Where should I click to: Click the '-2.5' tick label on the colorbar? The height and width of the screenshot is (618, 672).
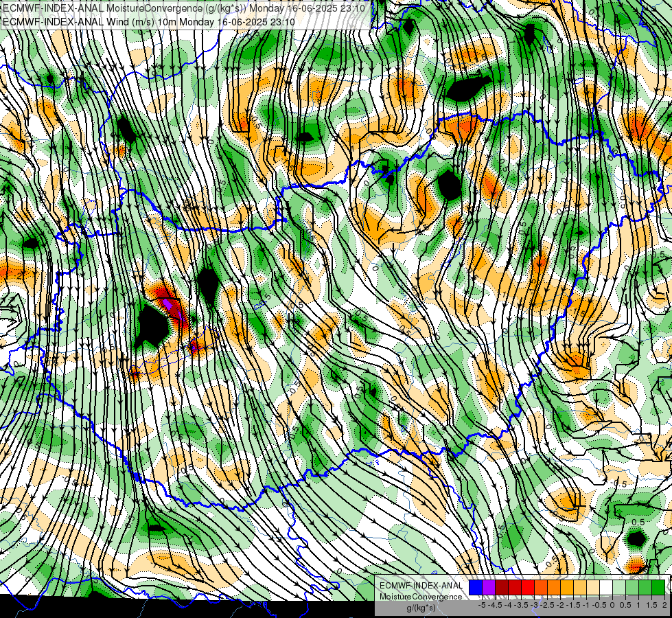coord(547,605)
